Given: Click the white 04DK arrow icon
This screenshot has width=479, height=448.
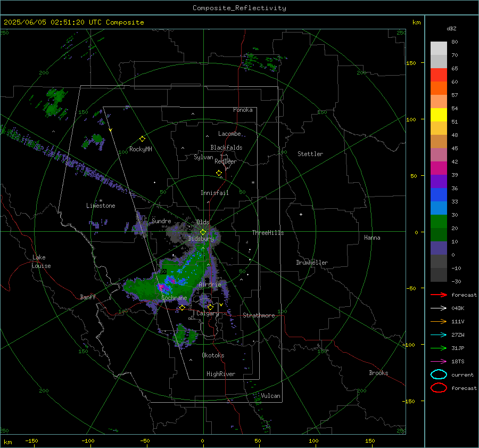Looking at the screenshot, I should 439,308.
